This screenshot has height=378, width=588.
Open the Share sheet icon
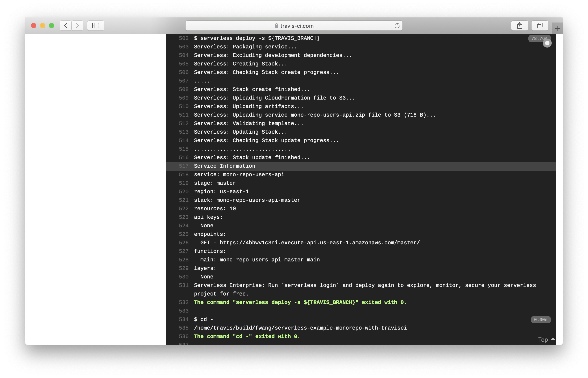click(519, 26)
